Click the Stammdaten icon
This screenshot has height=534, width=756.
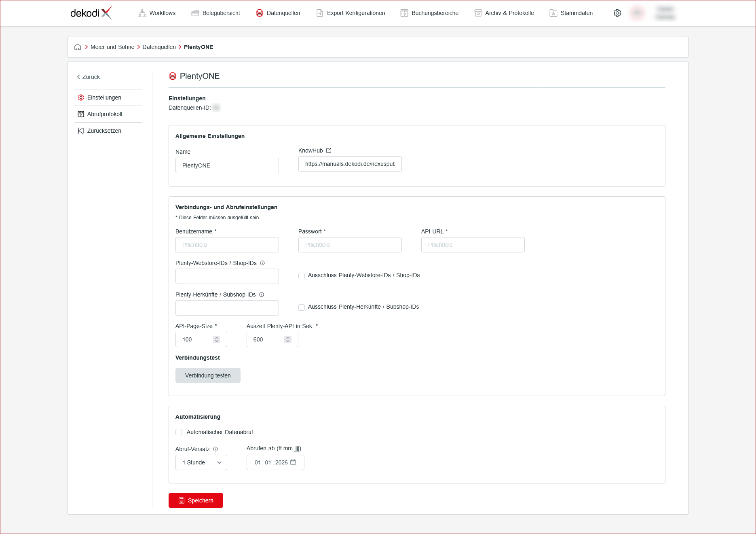point(553,13)
